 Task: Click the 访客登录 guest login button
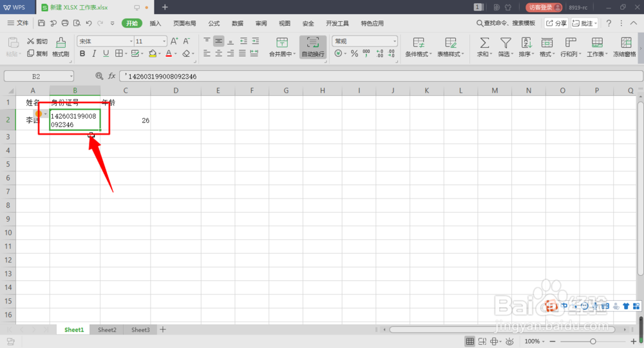pos(544,7)
